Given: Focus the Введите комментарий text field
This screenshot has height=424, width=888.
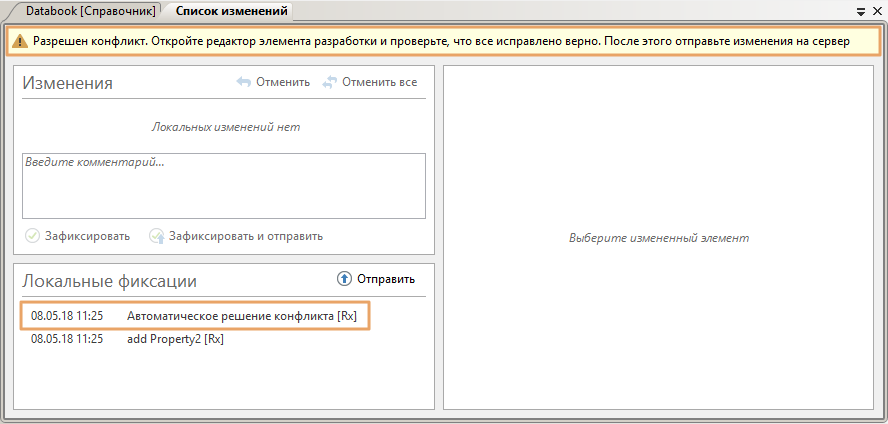Looking at the screenshot, I should pyautogui.click(x=224, y=185).
